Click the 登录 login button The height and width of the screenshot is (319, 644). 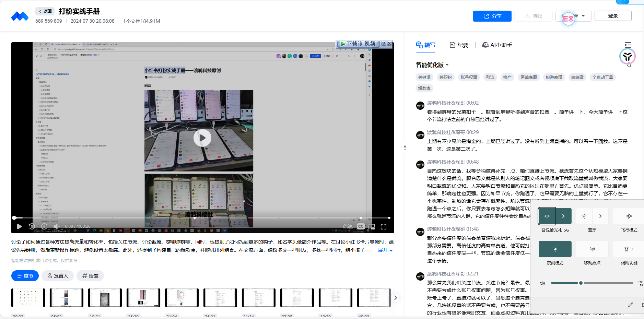(613, 16)
